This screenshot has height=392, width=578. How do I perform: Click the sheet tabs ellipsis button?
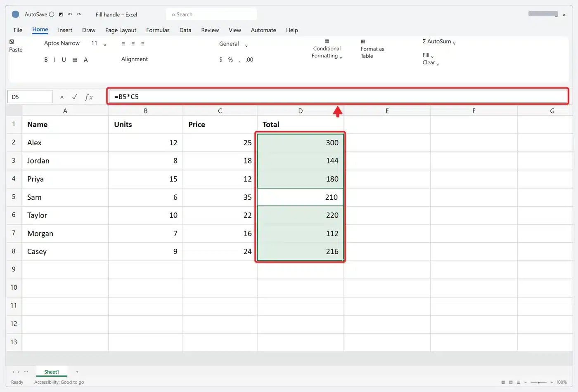[26, 372]
